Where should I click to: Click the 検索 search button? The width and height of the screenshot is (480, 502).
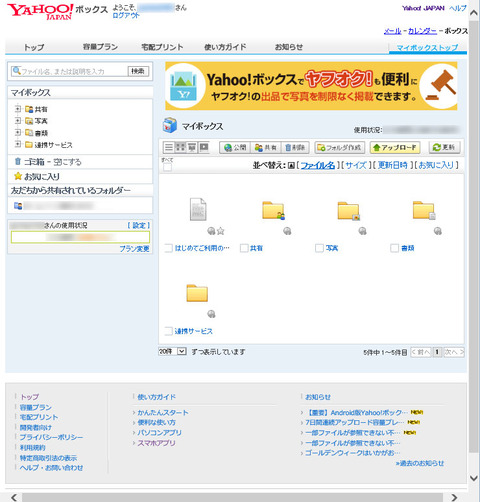(x=138, y=71)
